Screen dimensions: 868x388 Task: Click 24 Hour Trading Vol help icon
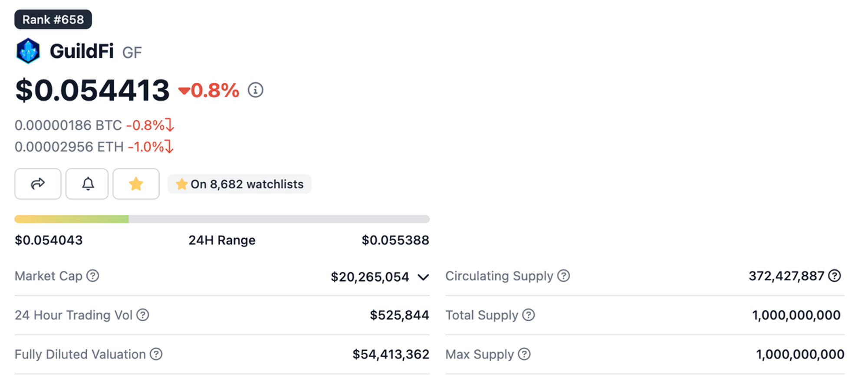point(143,315)
